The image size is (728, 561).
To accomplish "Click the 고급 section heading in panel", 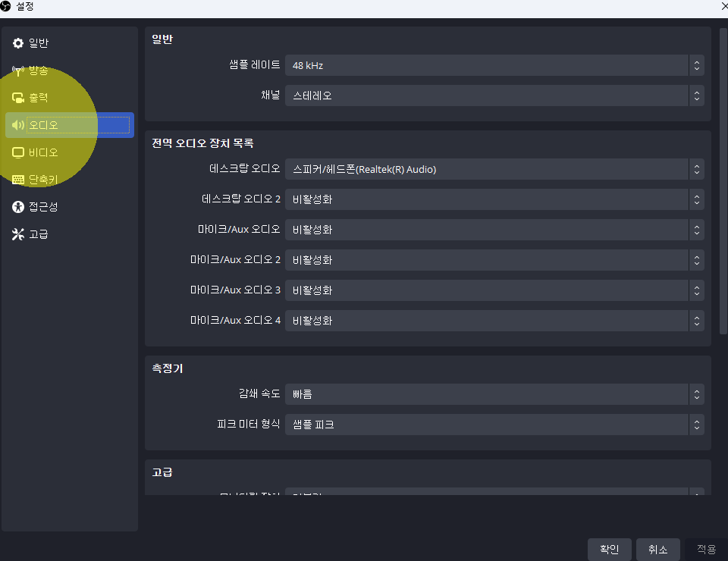I will pos(162,472).
